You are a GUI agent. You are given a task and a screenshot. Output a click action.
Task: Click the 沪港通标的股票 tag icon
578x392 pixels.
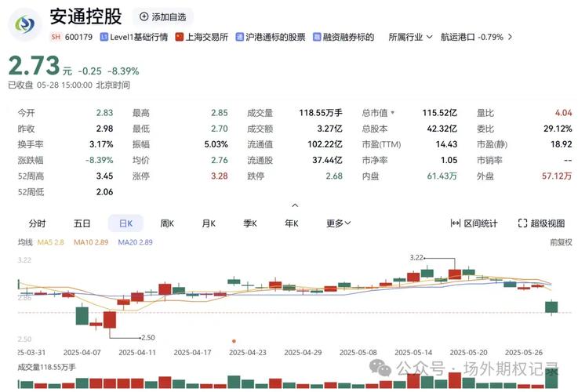[240, 37]
